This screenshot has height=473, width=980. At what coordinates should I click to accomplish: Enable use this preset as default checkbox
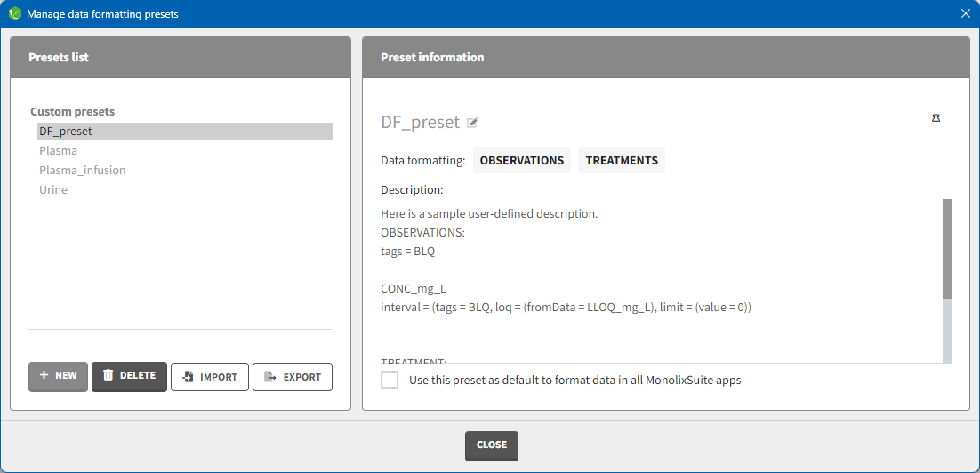pyautogui.click(x=390, y=380)
